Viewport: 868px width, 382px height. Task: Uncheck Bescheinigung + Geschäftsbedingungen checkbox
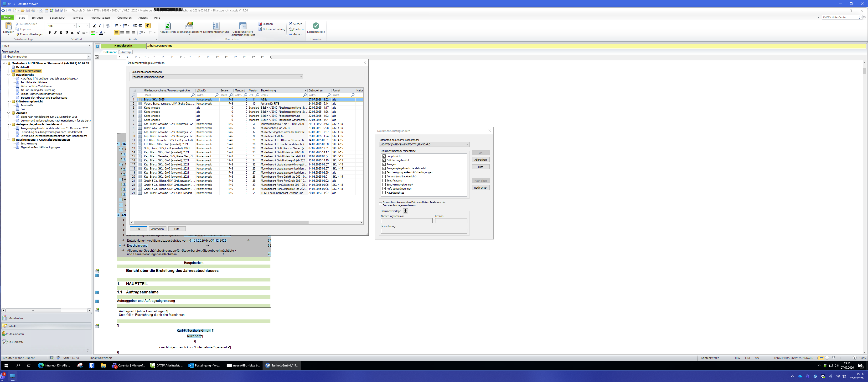384,172
